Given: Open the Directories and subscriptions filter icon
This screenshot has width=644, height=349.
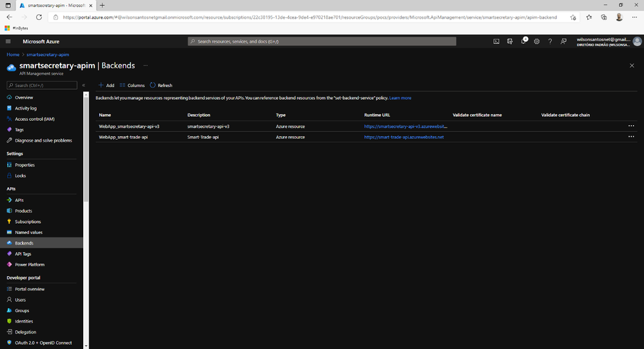Looking at the screenshot, I should click(510, 41).
